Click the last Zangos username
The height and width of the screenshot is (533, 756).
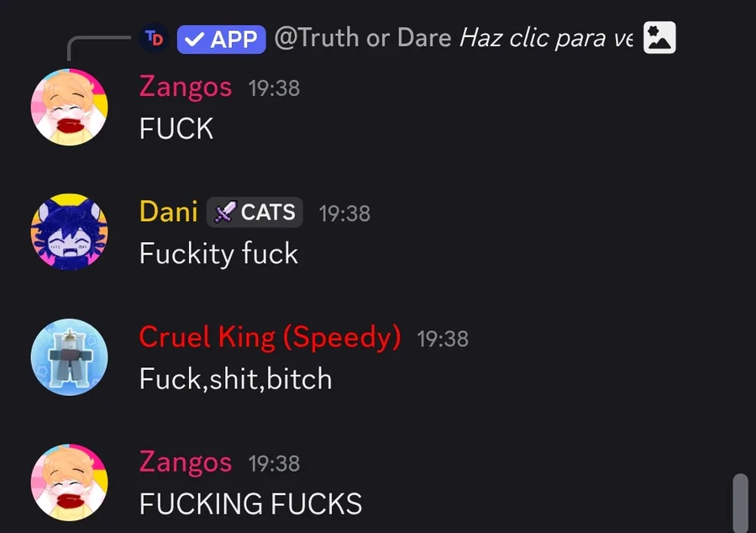point(186,462)
